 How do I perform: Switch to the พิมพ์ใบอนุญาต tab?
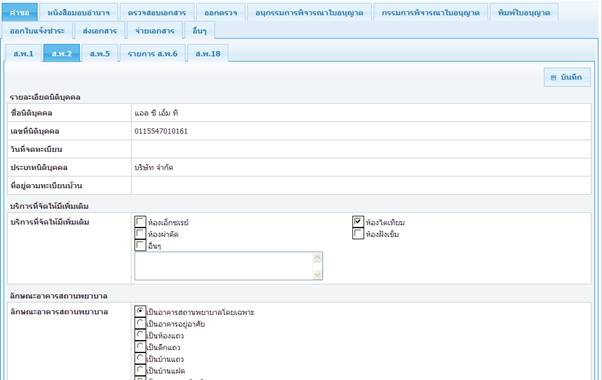pyautogui.click(x=524, y=13)
